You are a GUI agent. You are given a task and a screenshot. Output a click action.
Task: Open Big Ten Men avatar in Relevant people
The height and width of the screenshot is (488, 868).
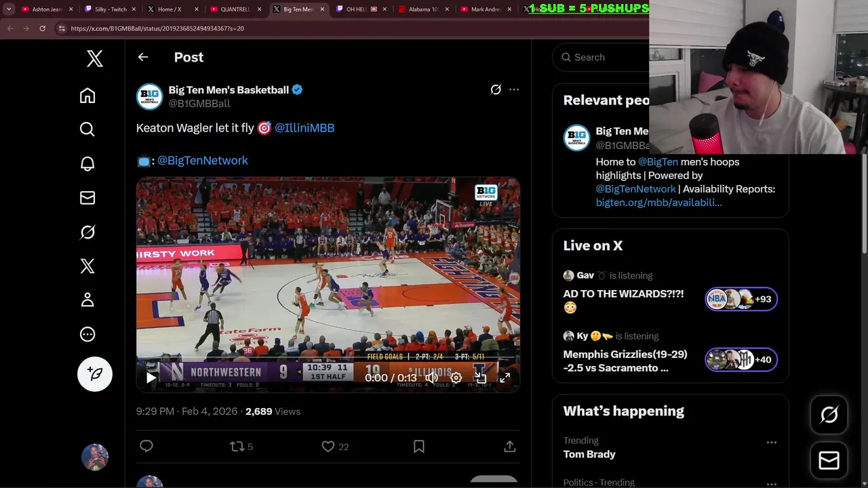tap(577, 138)
